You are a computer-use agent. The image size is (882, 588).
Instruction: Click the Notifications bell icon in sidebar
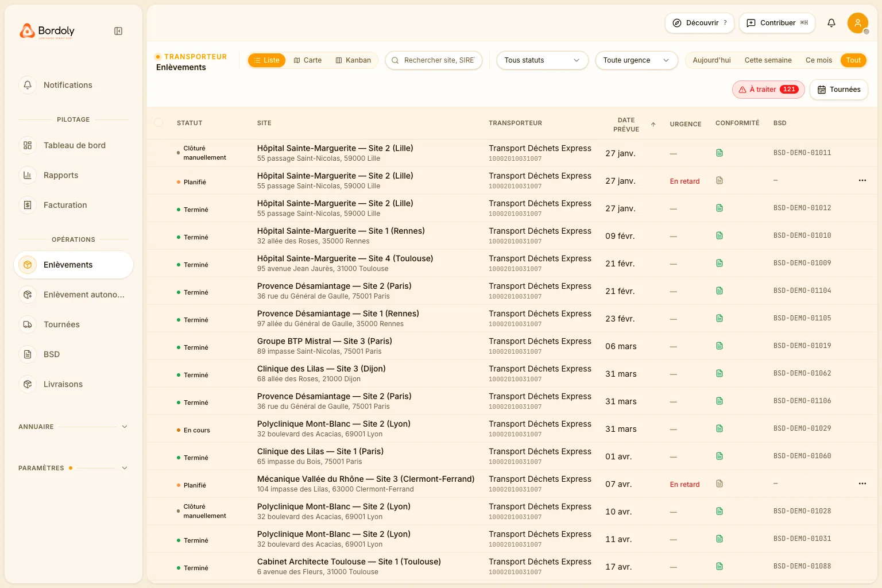pyautogui.click(x=28, y=85)
